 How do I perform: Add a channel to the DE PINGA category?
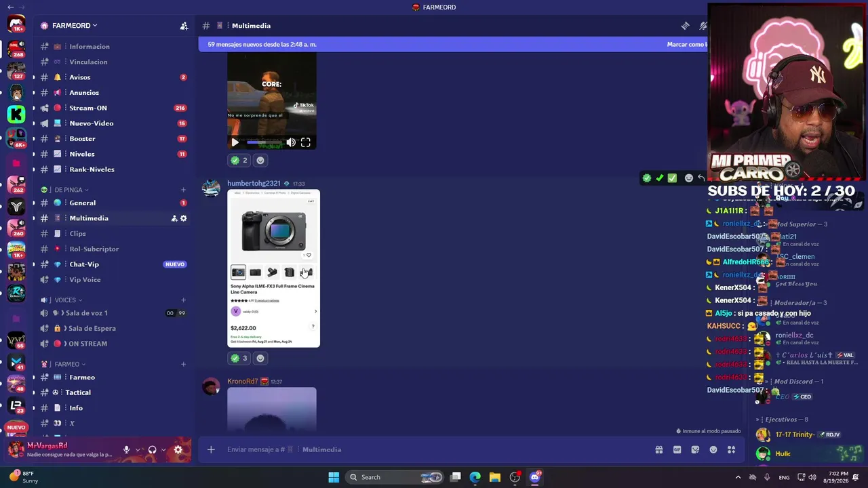[x=183, y=190]
